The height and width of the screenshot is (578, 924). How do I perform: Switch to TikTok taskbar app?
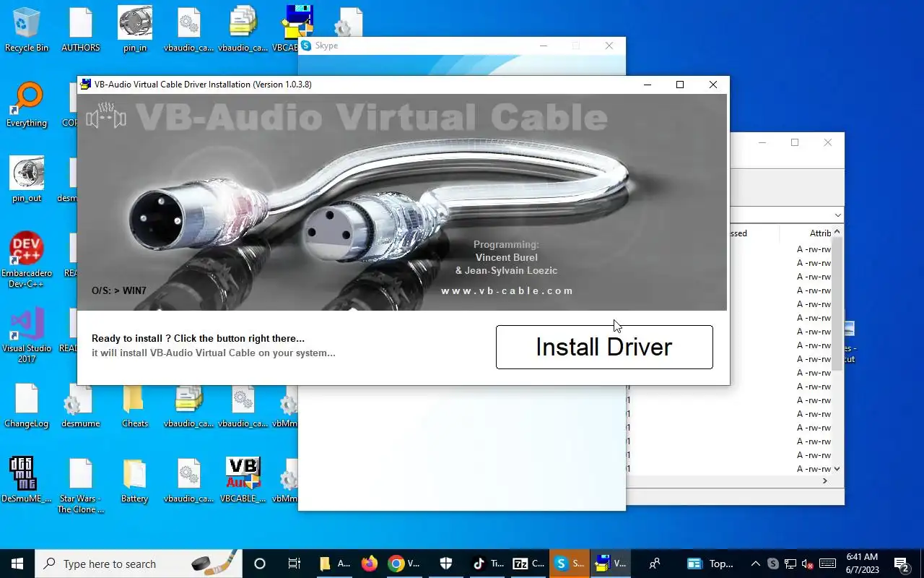[x=488, y=564]
